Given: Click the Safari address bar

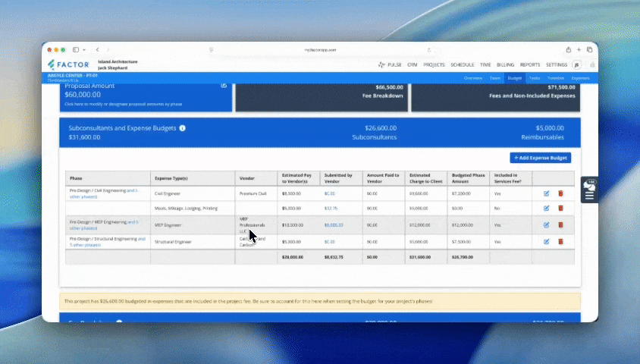Looking at the screenshot, I should click(x=320, y=50).
